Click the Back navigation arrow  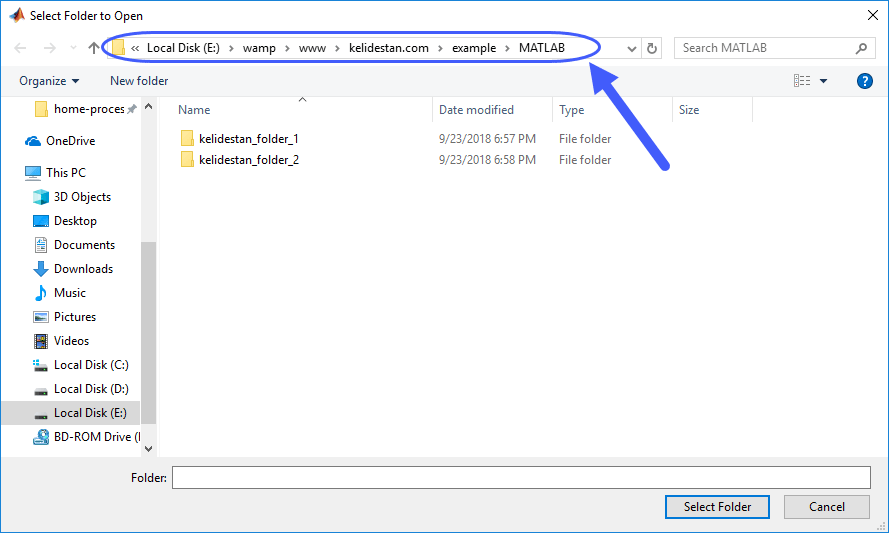click(x=20, y=48)
